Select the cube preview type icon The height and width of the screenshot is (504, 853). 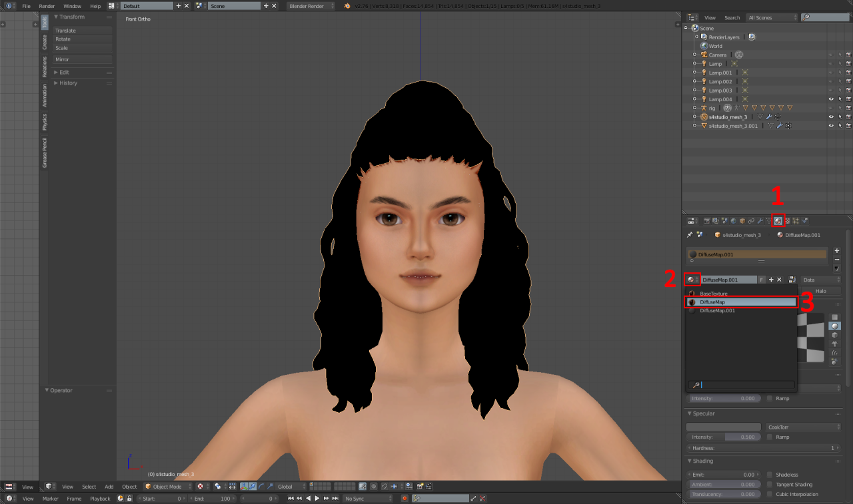834,335
